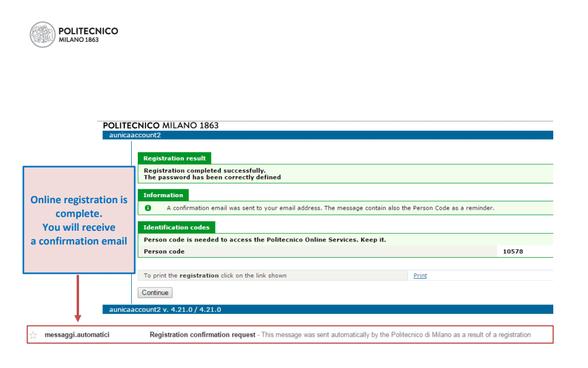The image size is (588, 368).
Task: Click the Registration result header
Action: pyautogui.click(x=174, y=158)
